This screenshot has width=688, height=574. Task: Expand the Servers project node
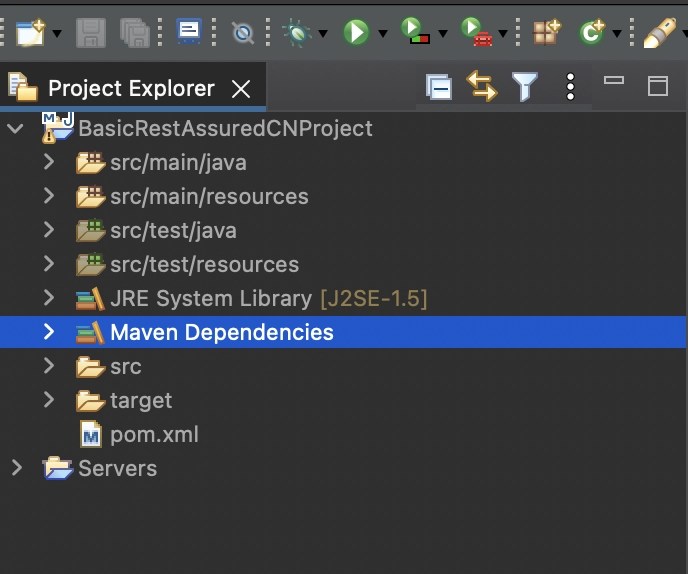click(17, 468)
